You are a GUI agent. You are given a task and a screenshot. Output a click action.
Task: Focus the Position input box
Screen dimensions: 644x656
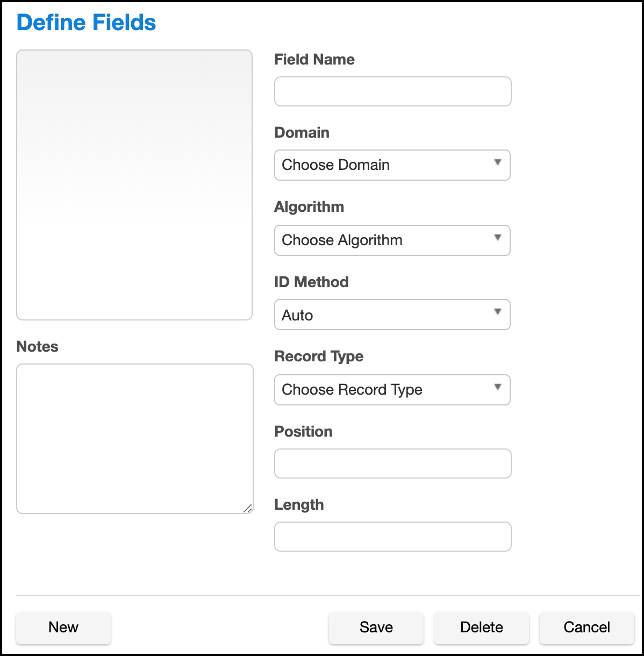[392, 464]
